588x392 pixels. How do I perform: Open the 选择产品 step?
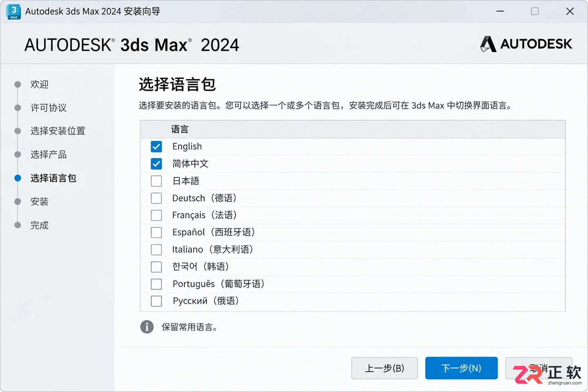point(49,154)
